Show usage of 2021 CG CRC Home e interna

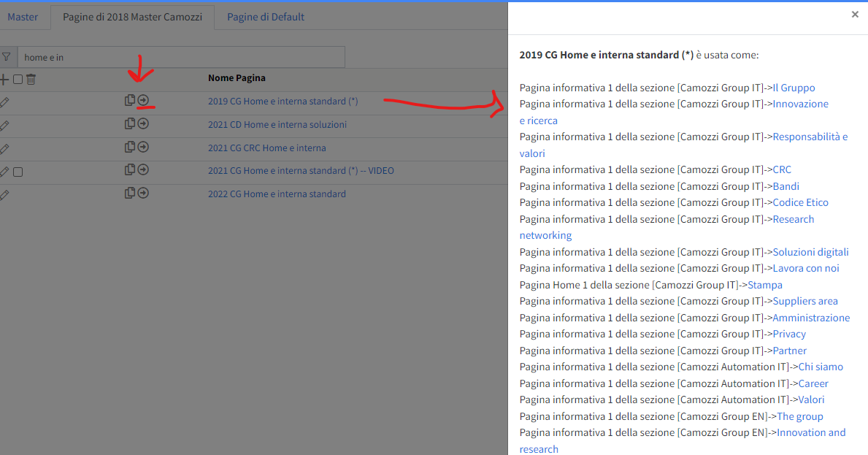[143, 147]
